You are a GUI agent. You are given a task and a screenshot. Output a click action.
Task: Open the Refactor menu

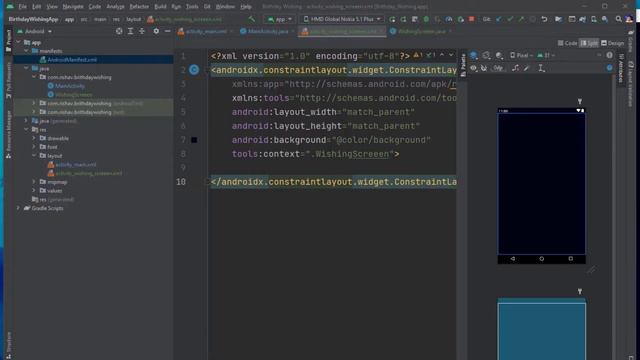139,7
